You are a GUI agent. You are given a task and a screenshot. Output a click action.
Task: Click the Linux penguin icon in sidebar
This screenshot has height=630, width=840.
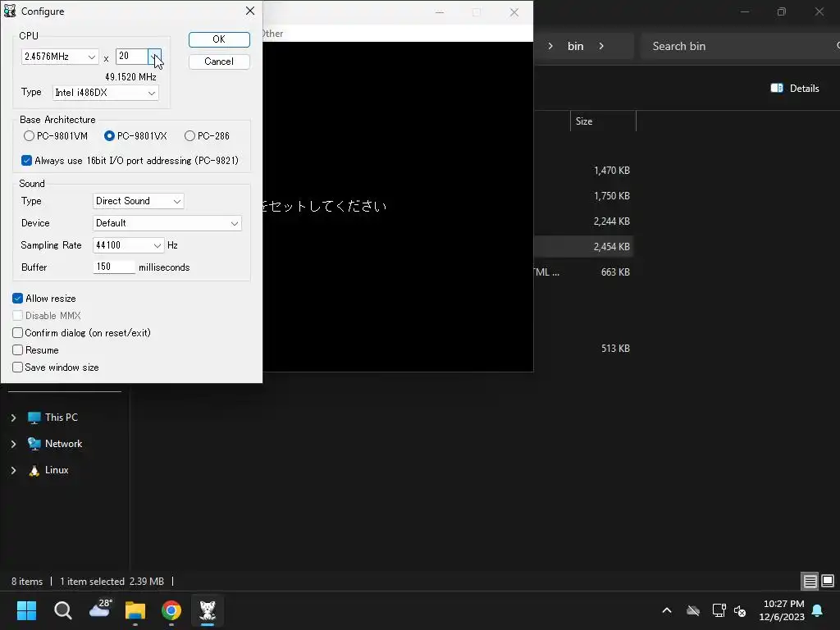[x=34, y=470]
